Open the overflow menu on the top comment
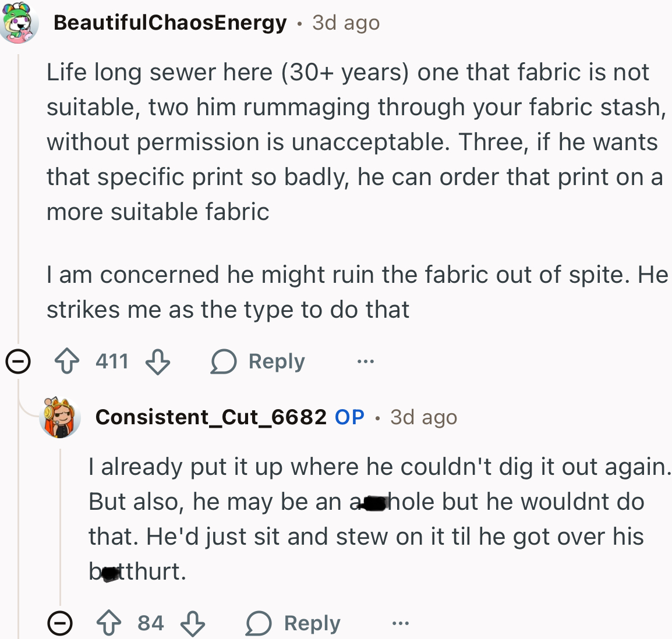The image size is (672, 639). (x=365, y=361)
